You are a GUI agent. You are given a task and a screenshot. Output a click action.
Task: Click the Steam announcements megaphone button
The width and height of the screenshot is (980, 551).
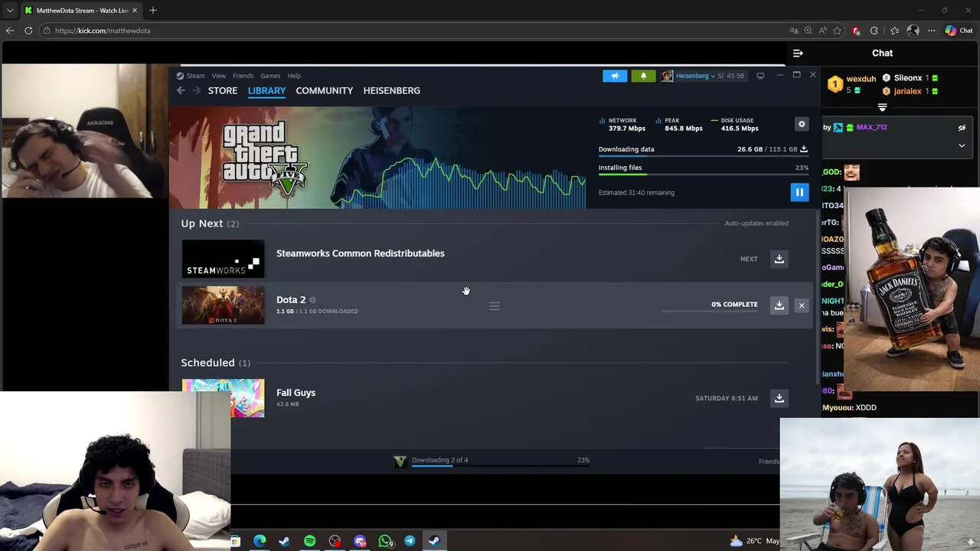tap(615, 76)
